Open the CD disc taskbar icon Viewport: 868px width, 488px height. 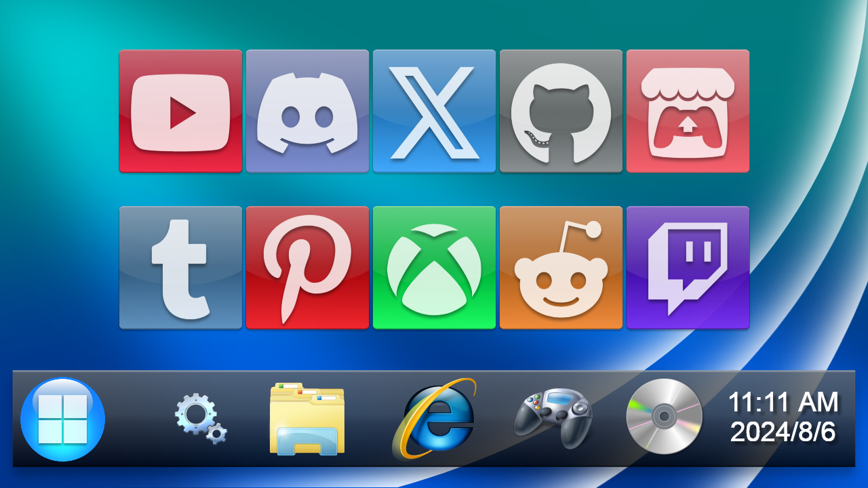pyautogui.click(x=664, y=417)
